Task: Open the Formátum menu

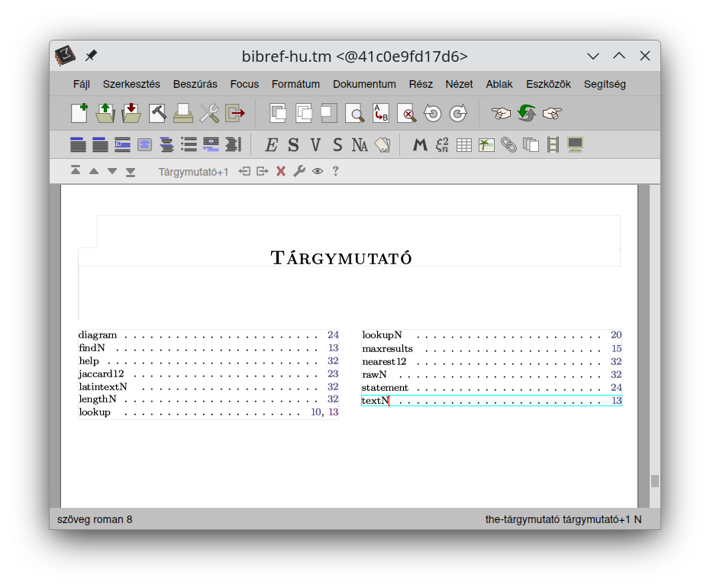Action: coord(295,84)
